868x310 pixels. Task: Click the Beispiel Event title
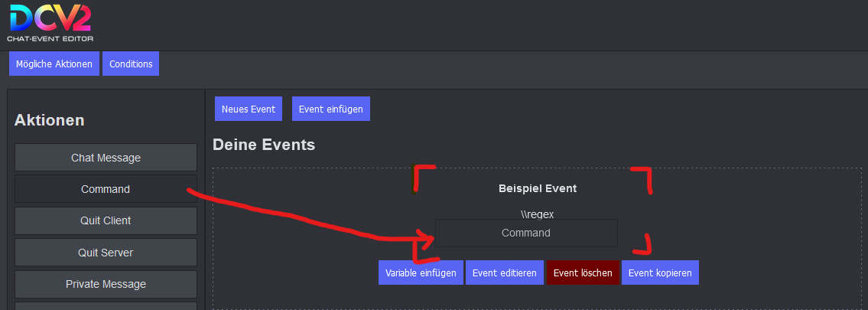coord(538,188)
